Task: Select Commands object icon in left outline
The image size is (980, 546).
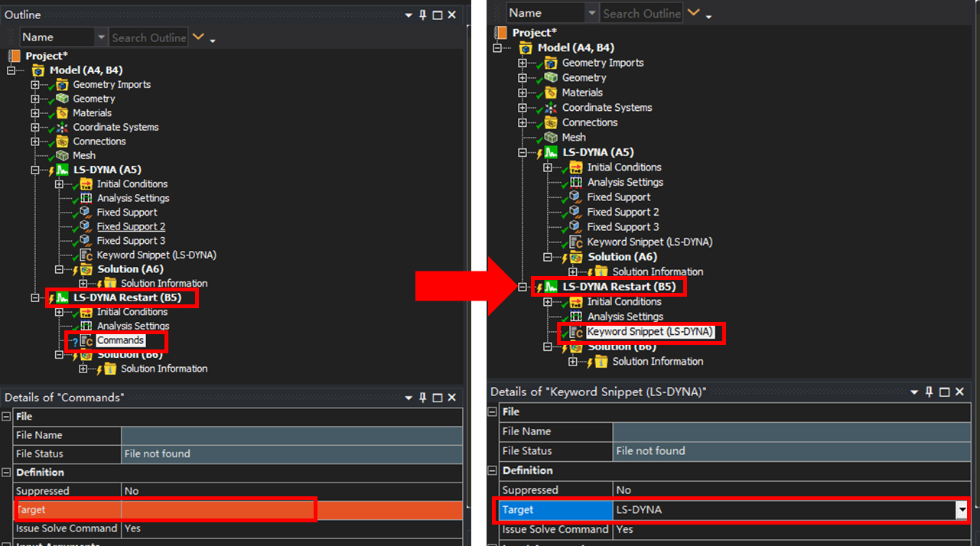Action: [86, 340]
